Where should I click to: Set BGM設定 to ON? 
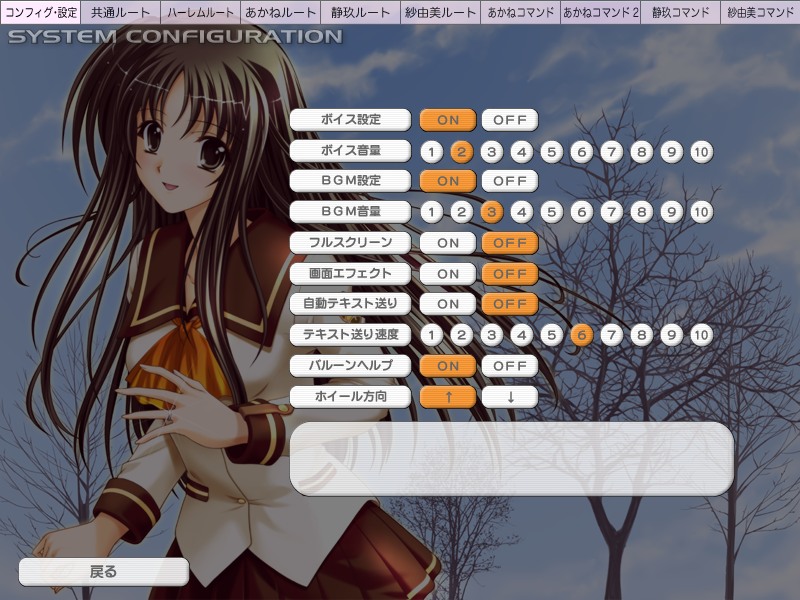pyautogui.click(x=448, y=181)
